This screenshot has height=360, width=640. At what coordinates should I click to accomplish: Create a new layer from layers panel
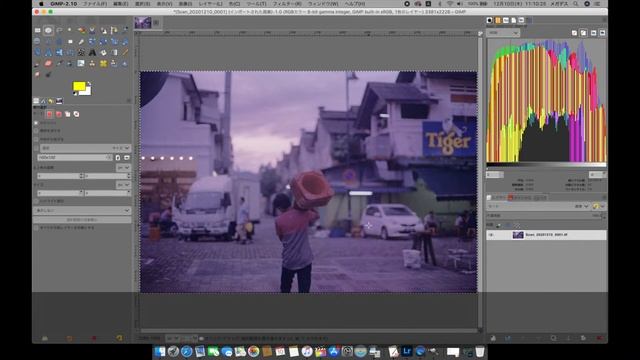coord(493,338)
